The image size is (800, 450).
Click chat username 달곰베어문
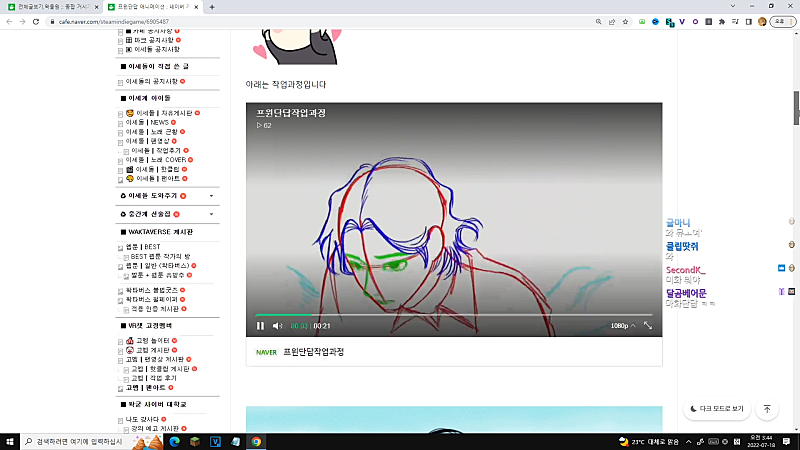click(686, 293)
